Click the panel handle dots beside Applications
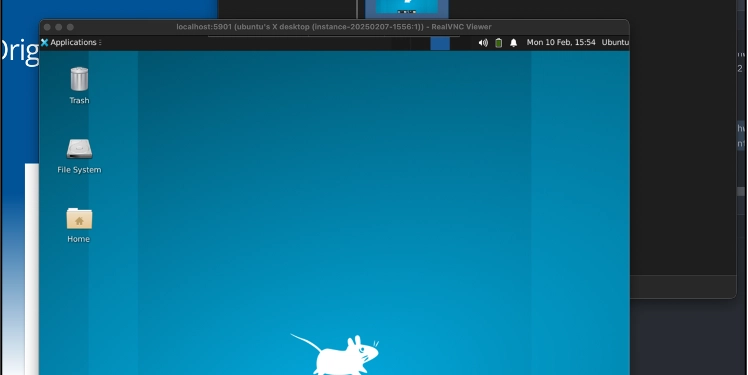The height and width of the screenshot is (375, 748). [100, 42]
